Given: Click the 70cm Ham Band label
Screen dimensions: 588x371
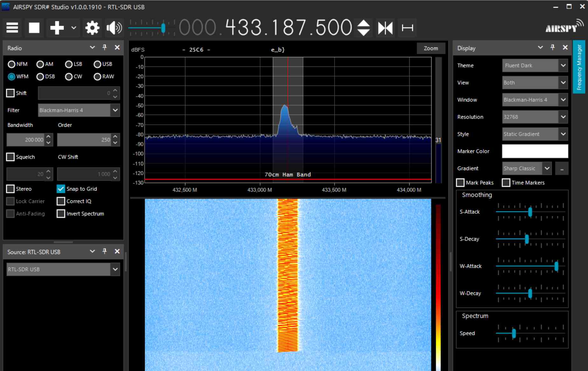Looking at the screenshot, I should tap(288, 174).
